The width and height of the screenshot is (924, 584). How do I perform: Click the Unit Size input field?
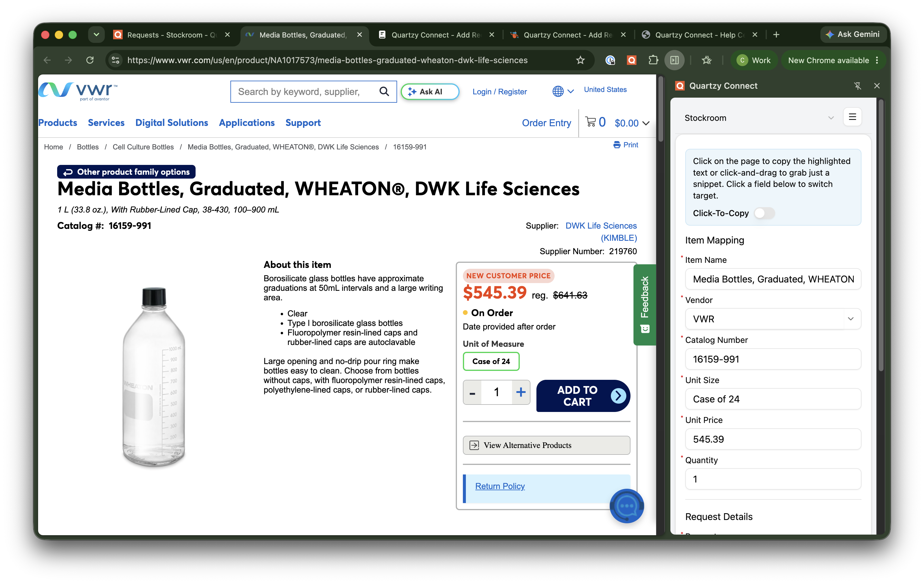773,399
